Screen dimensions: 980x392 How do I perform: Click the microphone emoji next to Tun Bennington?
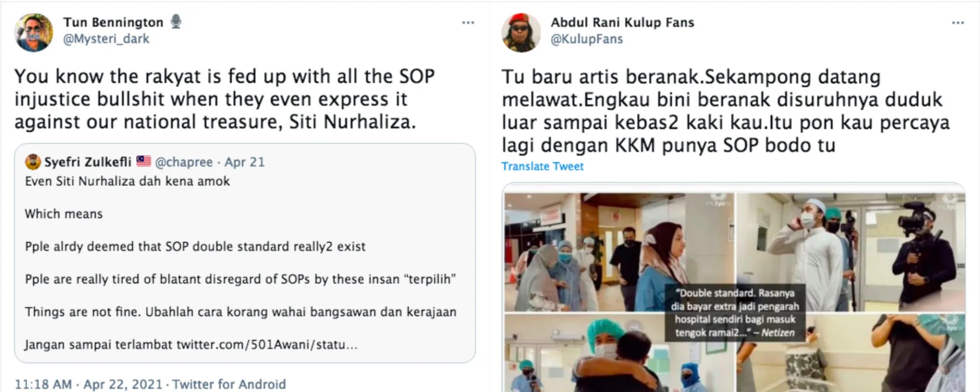pos(176,22)
